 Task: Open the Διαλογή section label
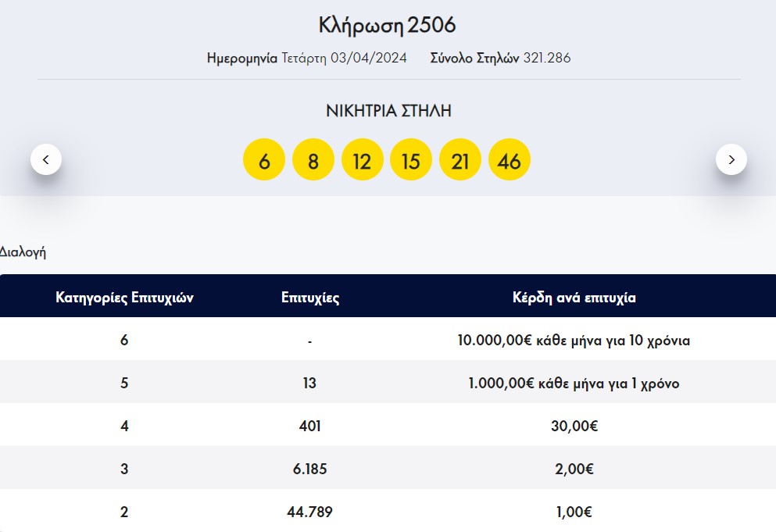coord(23,252)
